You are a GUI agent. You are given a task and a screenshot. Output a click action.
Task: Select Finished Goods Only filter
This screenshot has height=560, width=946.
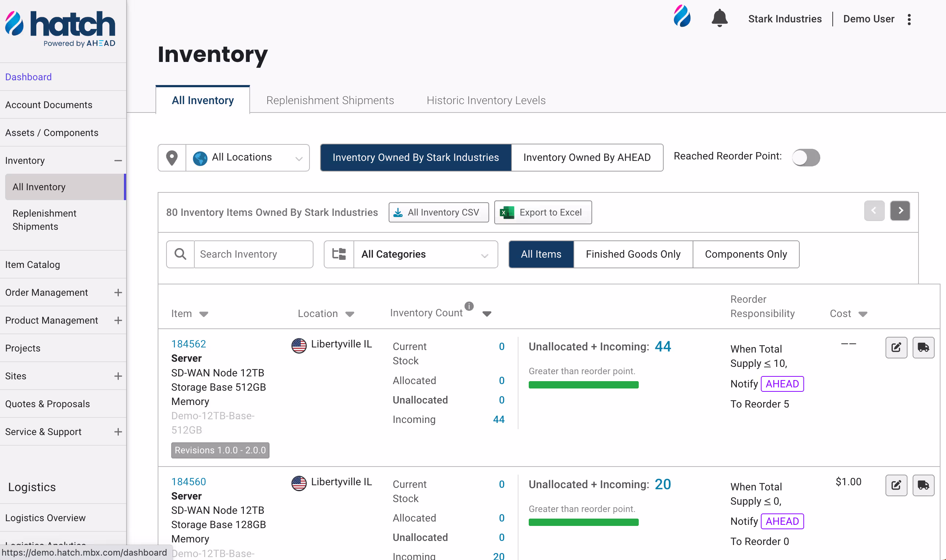click(x=632, y=254)
